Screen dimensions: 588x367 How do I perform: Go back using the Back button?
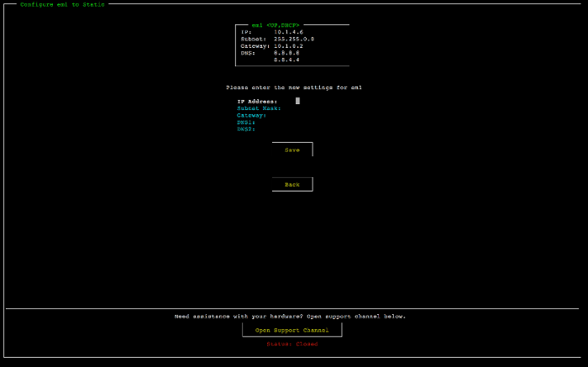point(292,184)
